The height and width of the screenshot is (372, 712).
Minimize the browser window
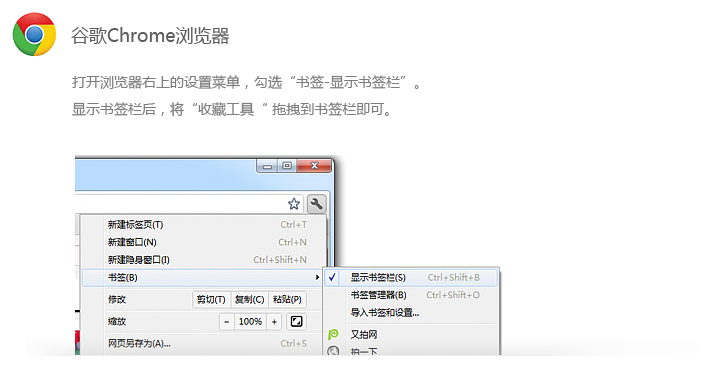coord(267,166)
